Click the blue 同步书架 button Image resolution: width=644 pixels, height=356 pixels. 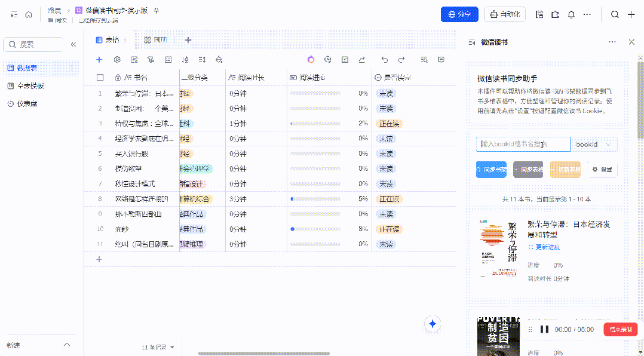(491, 170)
